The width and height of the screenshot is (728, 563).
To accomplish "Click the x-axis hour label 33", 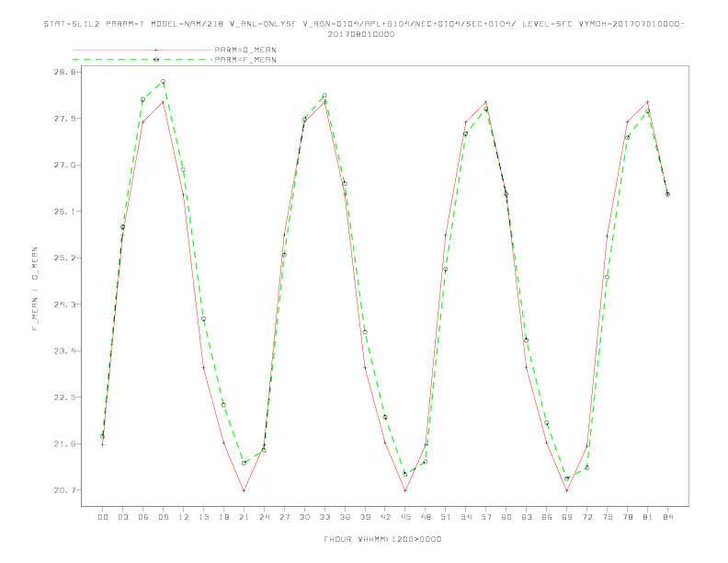I will (x=324, y=517).
